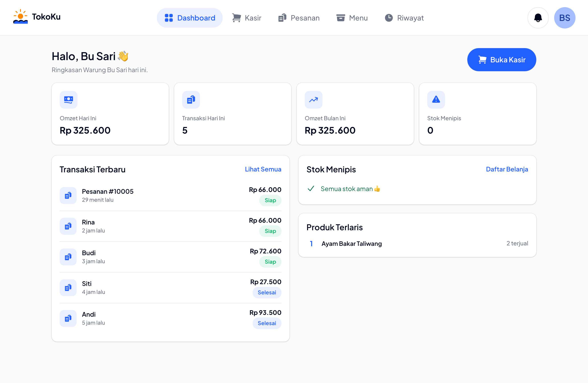Image resolution: width=588 pixels, height=383 pixels.
Task: Click the Buka Kasir button
Action: [502, 60]
